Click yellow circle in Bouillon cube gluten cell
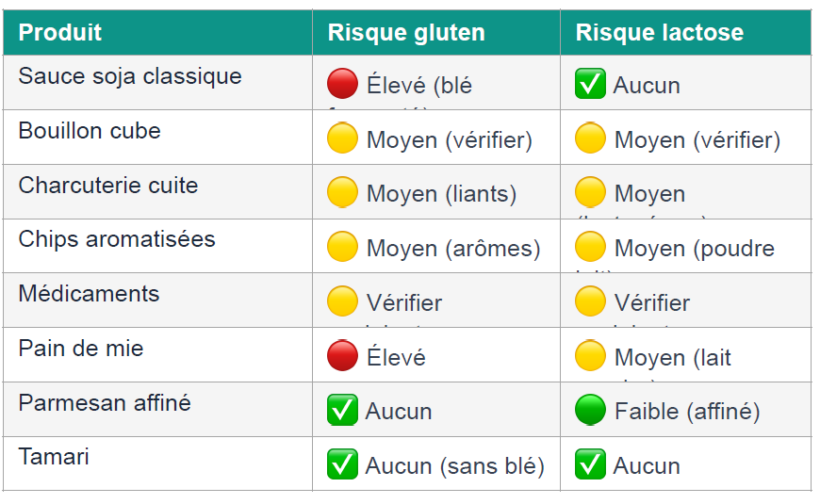This screenshot has height=504, width=820. pyautogui.click(x=342, y=139)
